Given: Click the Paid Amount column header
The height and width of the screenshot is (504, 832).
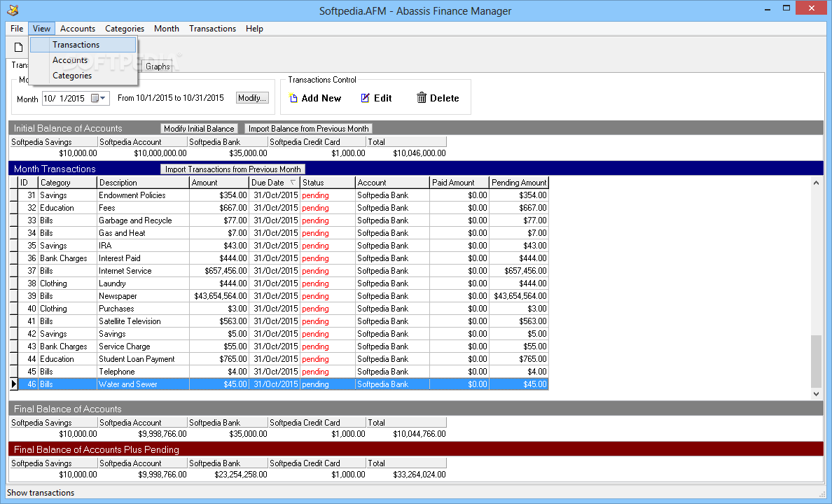Looking at the screenshot, I should (459, 183).
